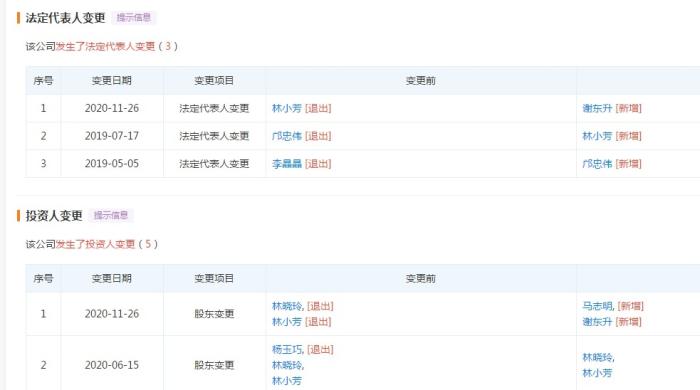Open 林晓玲 [退出] in 2020-11-26 shareholder row
Viewport: 700px width, 390px height.
pos(303,306)
